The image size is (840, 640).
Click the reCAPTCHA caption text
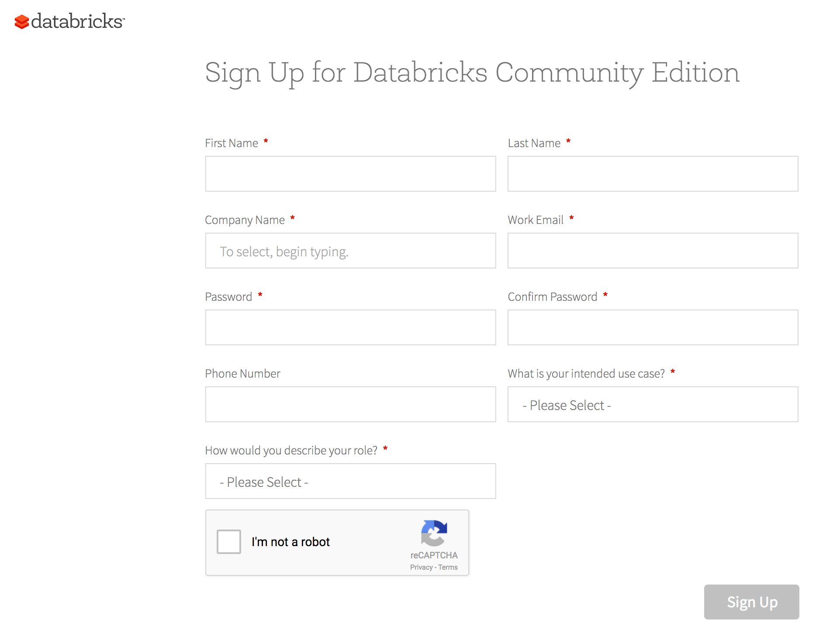click(434, 555)
